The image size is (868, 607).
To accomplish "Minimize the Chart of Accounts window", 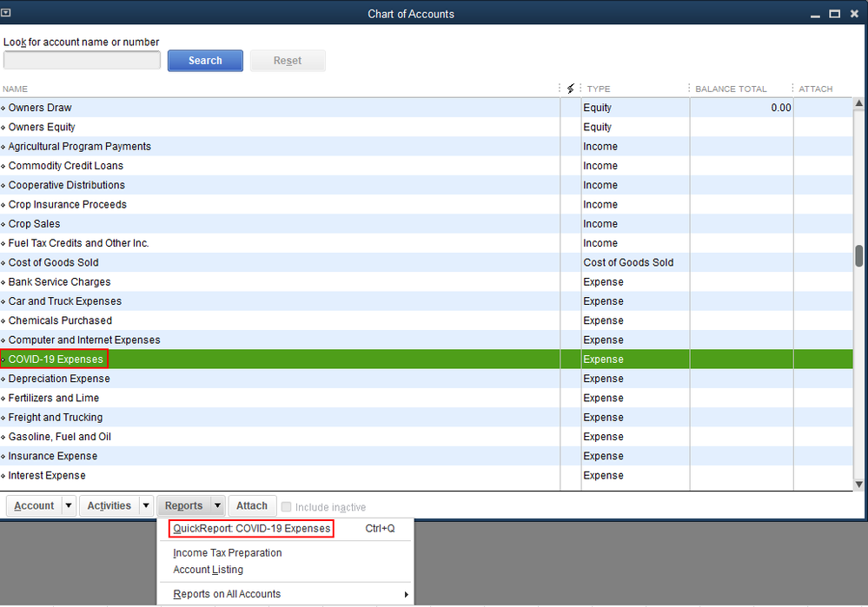I will (x=815, y=15).
